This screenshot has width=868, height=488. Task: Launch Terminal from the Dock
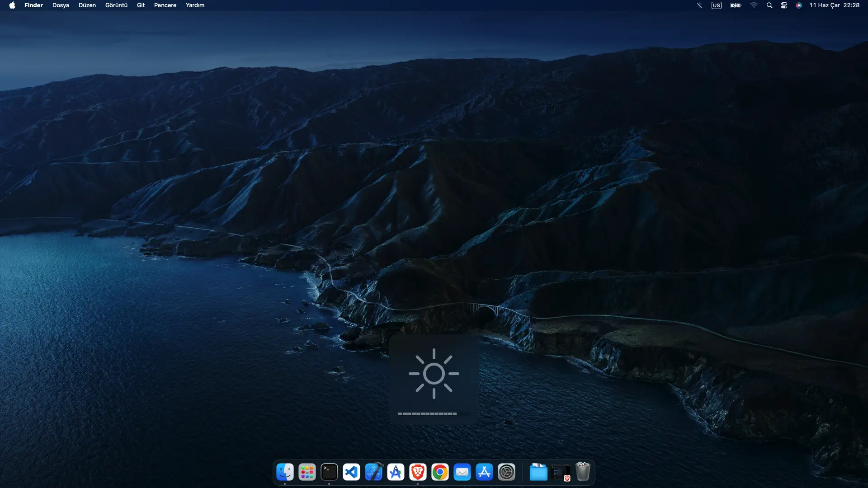tap(329, 472)
